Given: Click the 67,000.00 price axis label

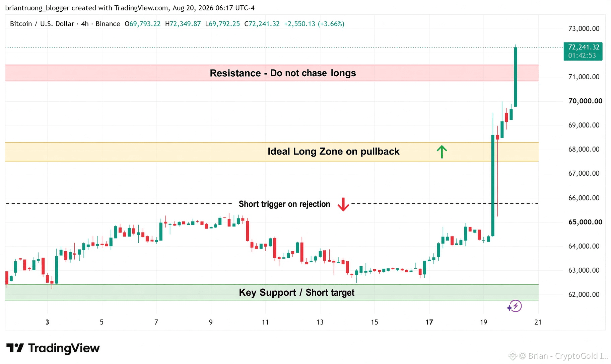Looking at the screenshot, I should [584, 173].
